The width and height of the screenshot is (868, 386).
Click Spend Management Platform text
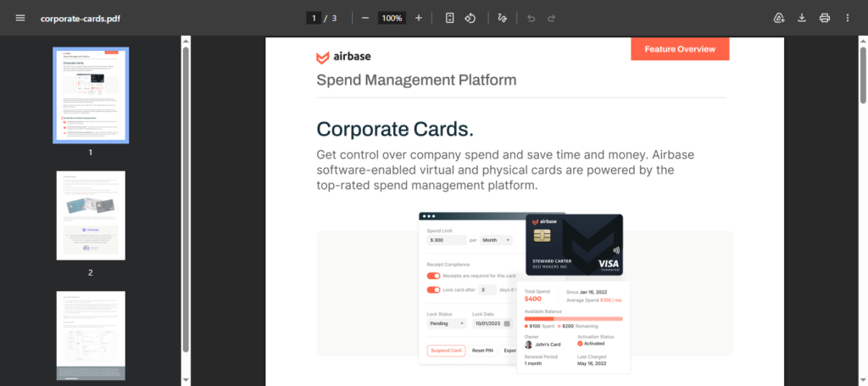point(416,81)
